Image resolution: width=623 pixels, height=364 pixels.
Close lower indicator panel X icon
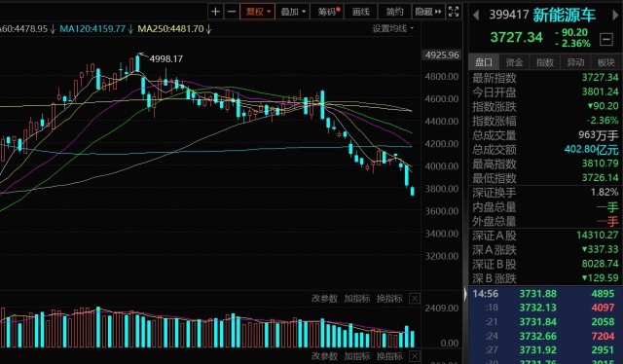point(415,355)
